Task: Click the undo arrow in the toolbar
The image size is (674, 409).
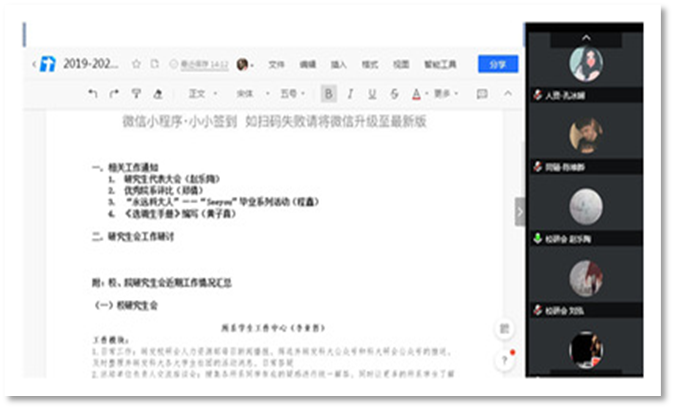Action: click(x=93, y=94)
